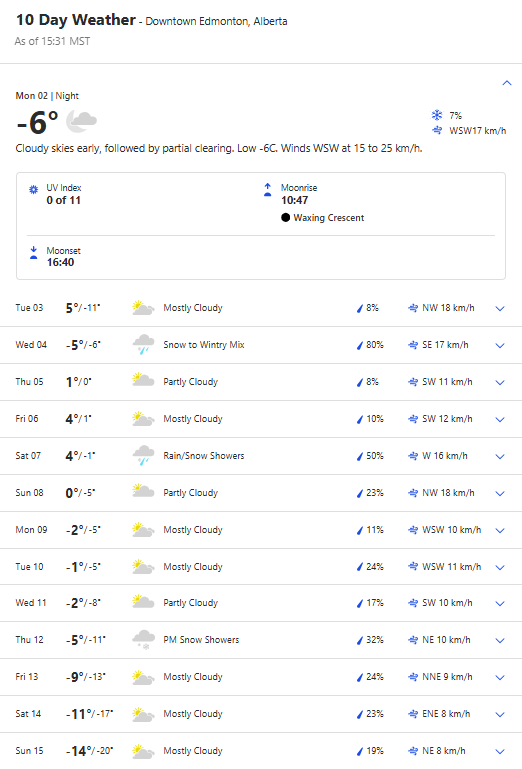This screenshot has width=522, height=769.
Task: Click the Wed 04 snow wintry mix icon
Action: (x=143, y=344)
